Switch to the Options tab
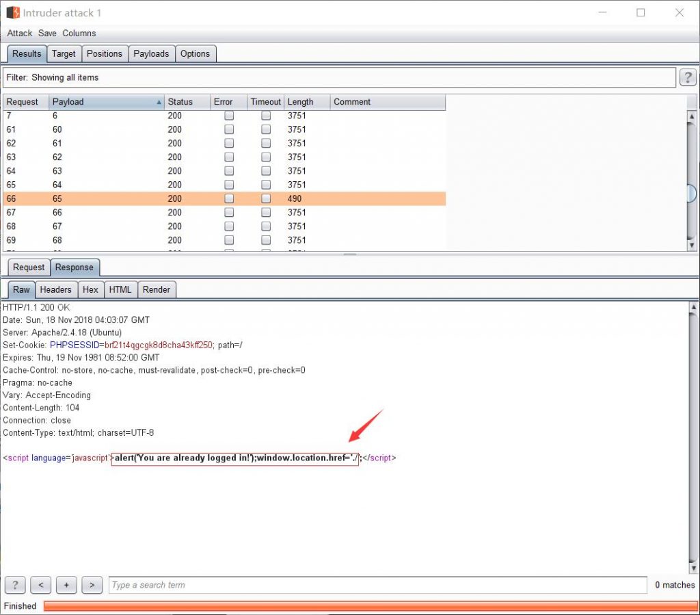 (195, 53)
